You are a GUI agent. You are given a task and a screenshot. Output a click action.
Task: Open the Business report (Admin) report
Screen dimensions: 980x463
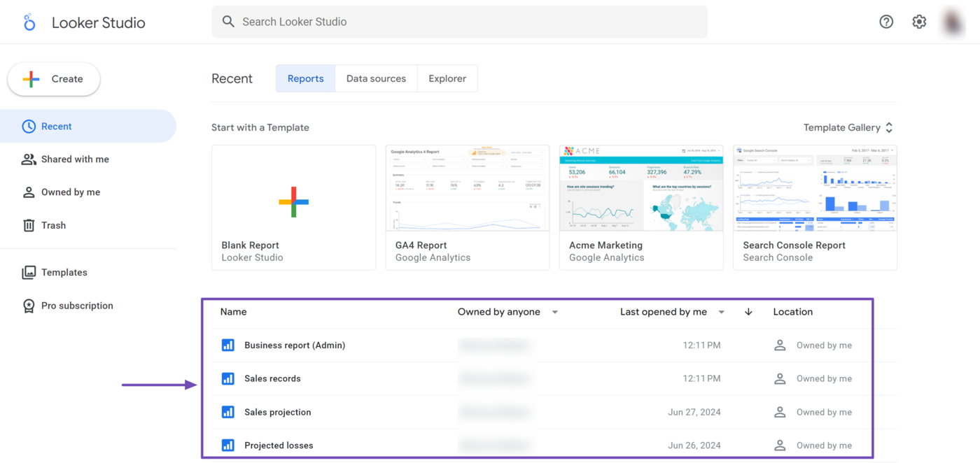pyautogui.click(x=295, y=346)
